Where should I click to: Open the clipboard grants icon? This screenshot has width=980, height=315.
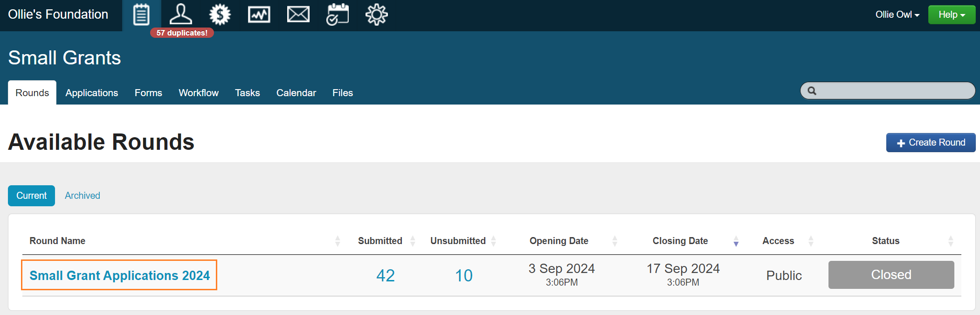(x=141, y=14)
